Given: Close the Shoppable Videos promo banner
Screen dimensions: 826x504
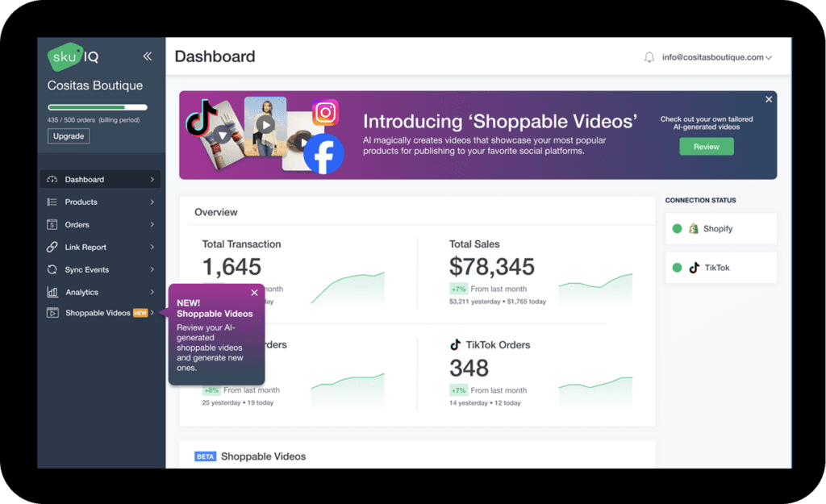Looking at the screenshot, I should click(x=769, y=99).
